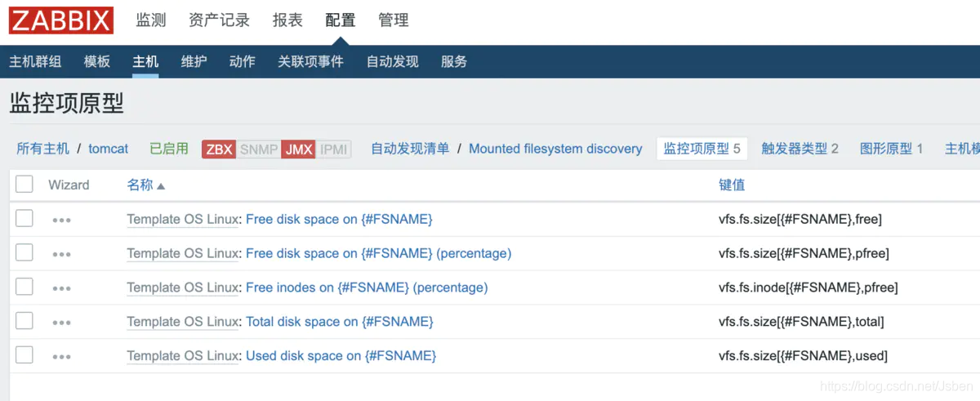Go to 模板 submenu
This screenshot has width=980, height=401.
[x=96, y=61]
